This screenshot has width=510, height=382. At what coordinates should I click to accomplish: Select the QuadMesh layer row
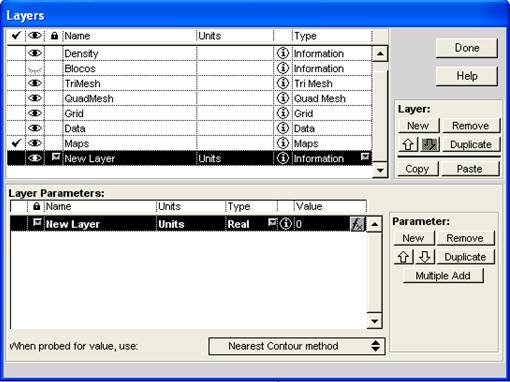click(x=189, y=98)
